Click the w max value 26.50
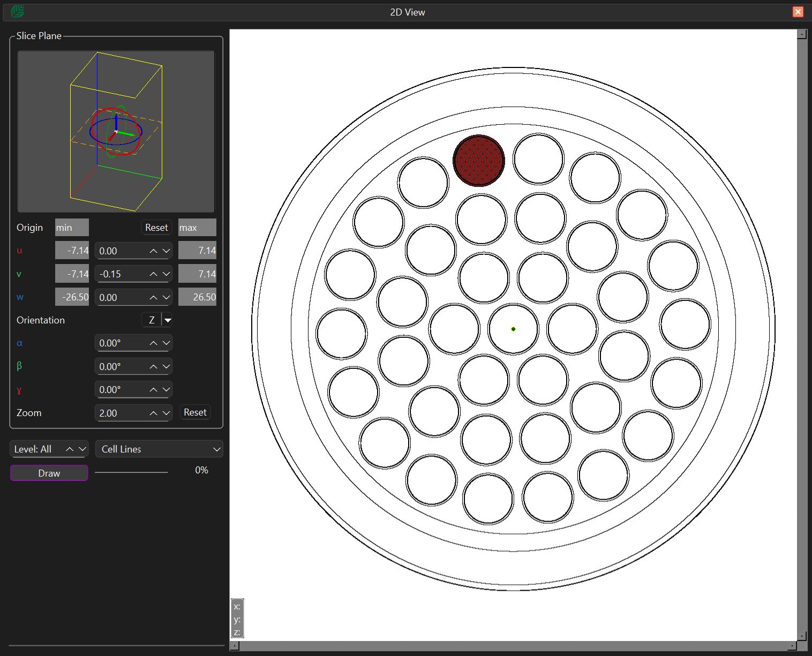The width and height of the screenshot is (812, 656). pyautogui.click(x=197, y=297)
